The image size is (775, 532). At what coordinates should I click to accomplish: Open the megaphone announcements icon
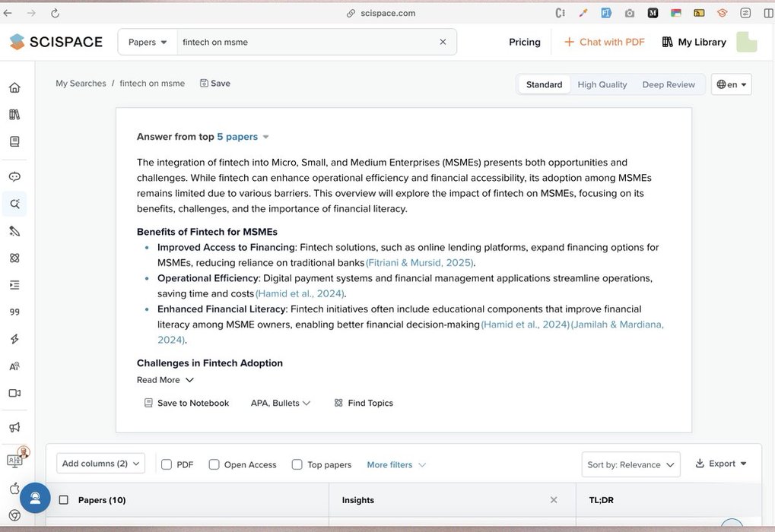[14, 427]
